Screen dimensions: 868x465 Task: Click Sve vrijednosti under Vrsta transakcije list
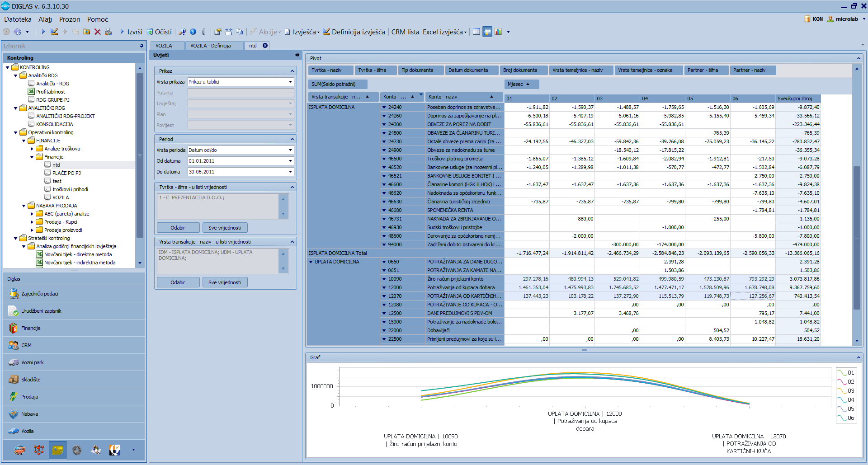[x=225, y=282]
